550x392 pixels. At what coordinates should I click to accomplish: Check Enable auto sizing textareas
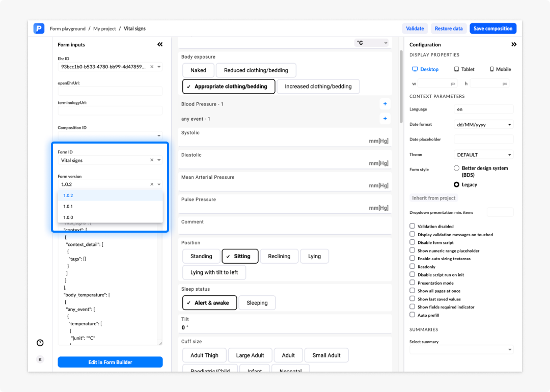412,259
